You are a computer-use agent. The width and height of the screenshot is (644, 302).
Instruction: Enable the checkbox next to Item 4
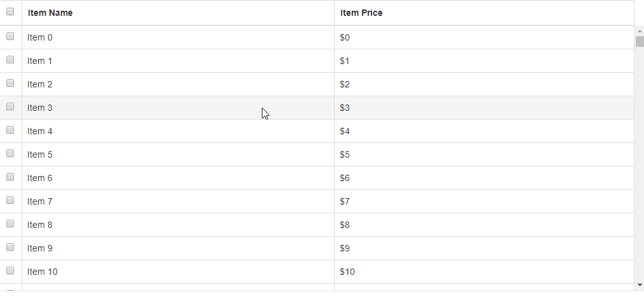10,130
